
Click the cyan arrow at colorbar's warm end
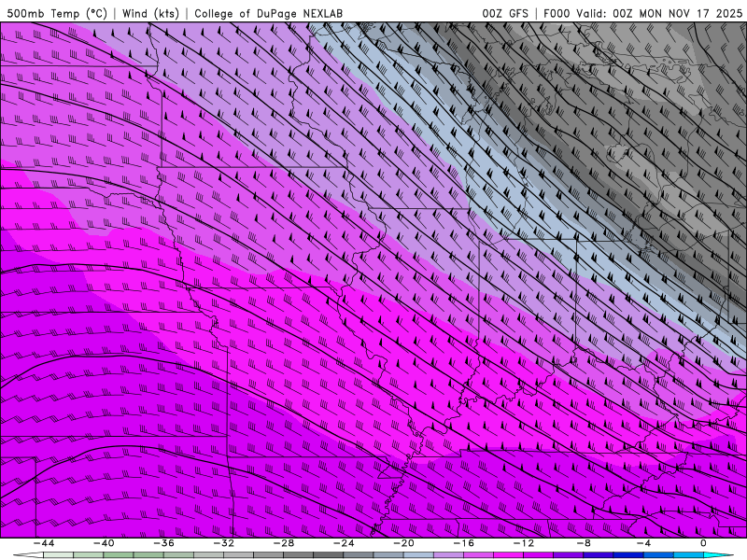718,555
